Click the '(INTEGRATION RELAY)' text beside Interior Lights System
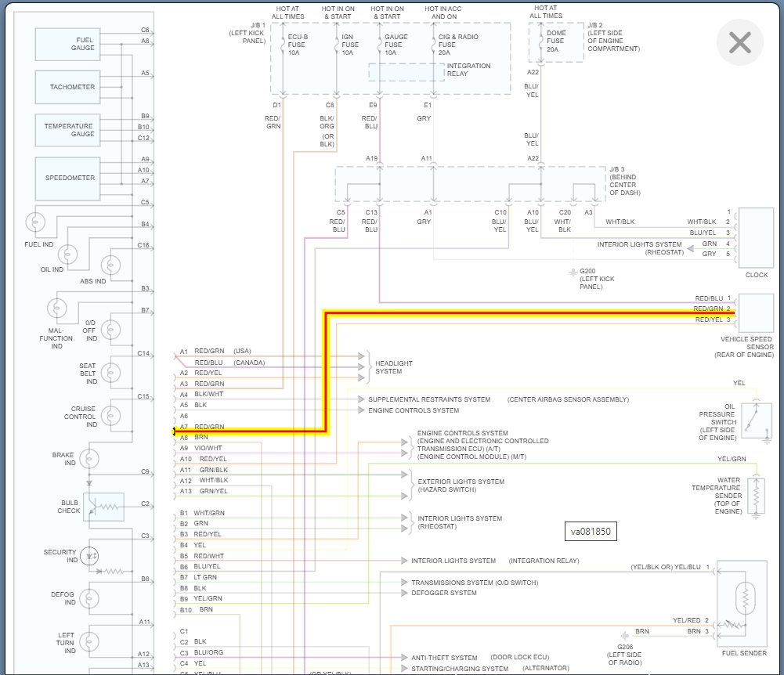 [x=544, y=561]
